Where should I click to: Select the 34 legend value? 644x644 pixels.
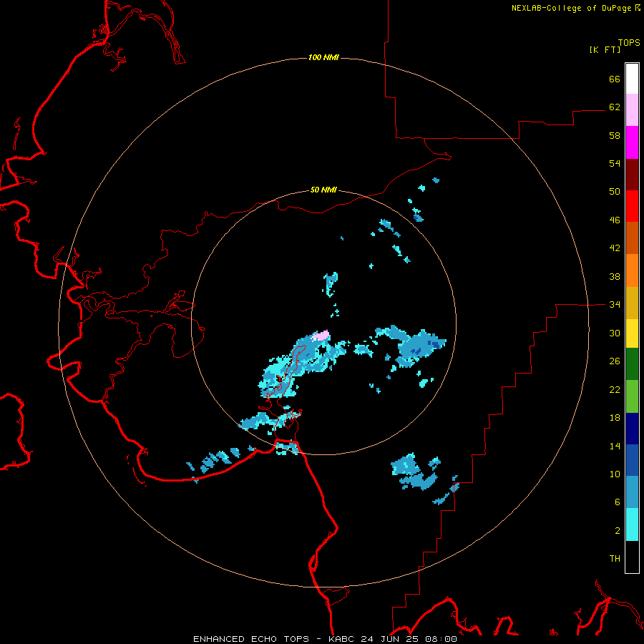(x=615, y=304)
